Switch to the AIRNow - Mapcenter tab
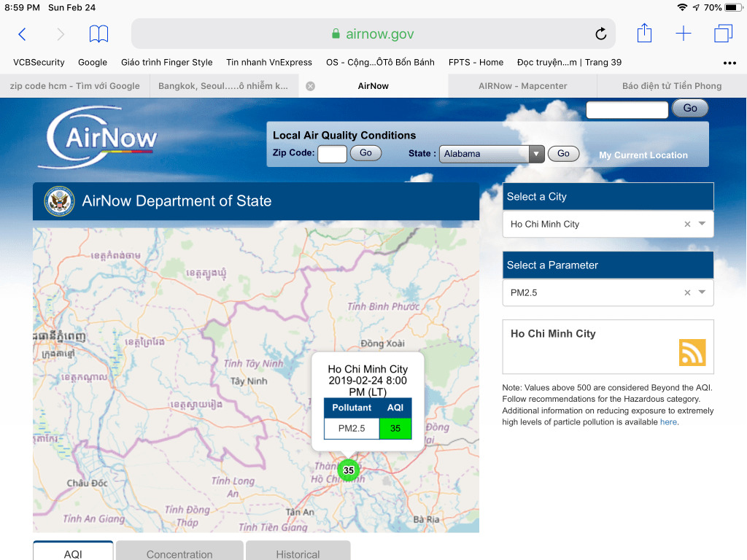Viewport: 747px width, 560px height. pyautogui.click(x=522, y=86)
